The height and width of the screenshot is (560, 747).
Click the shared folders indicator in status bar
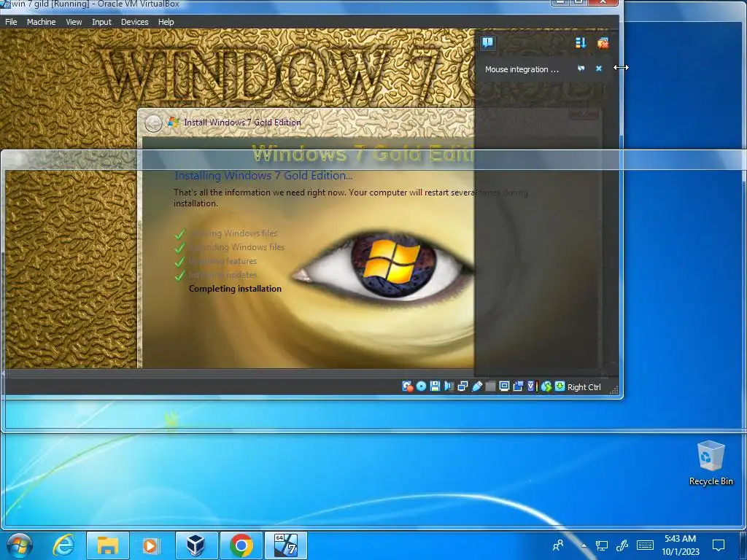pos(490,386)
